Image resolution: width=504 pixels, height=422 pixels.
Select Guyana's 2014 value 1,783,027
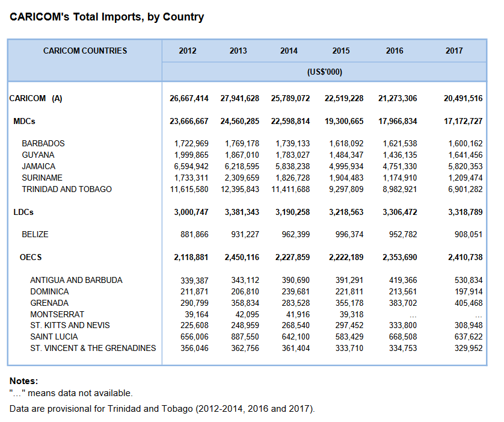tap(292, 155)
